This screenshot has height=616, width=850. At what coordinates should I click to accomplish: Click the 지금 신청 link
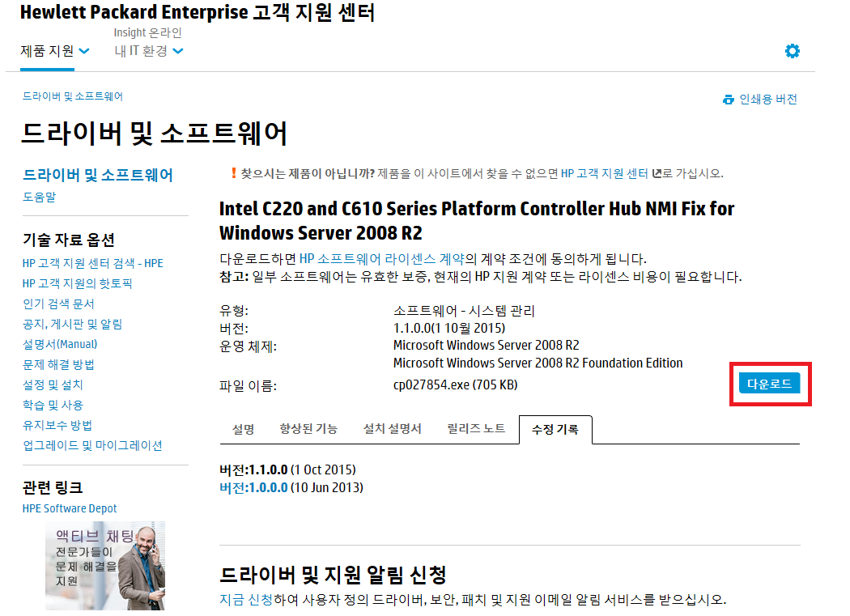click(x=246, y=600)
